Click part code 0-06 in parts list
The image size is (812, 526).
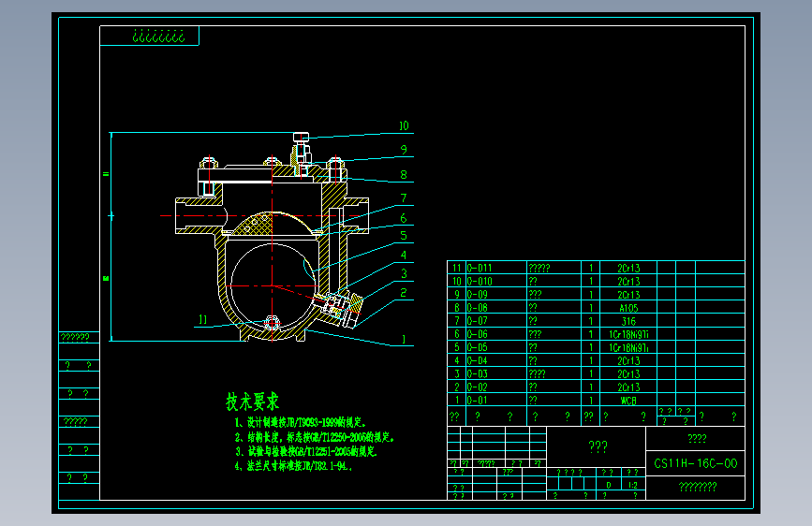(x=478, y=334)
